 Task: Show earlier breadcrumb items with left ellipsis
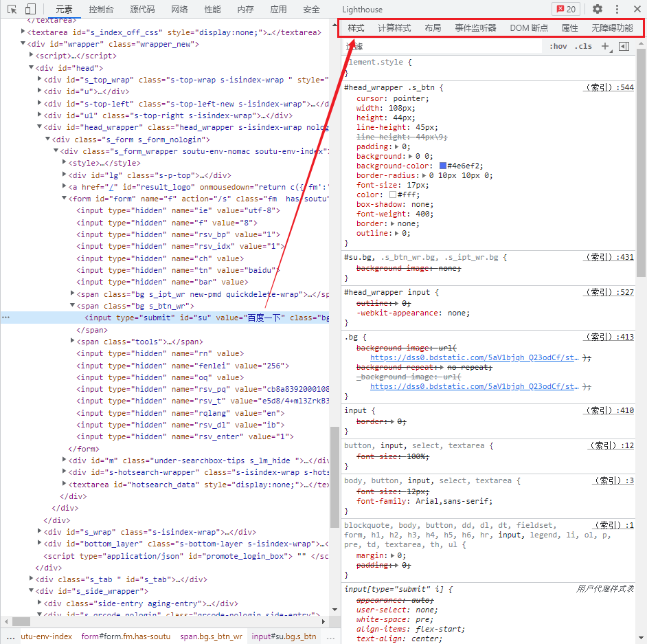click(x=11, y=636)
